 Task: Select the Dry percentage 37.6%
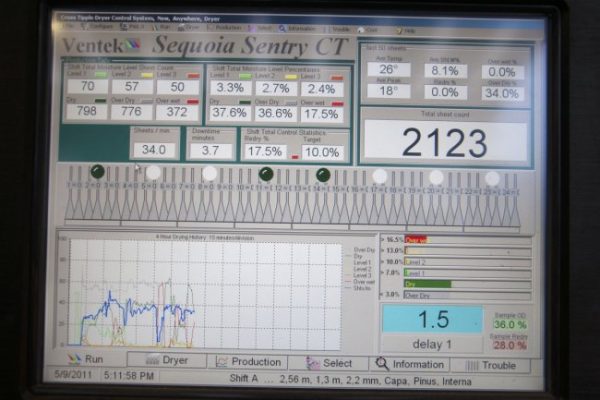click(x=230, y=113)
